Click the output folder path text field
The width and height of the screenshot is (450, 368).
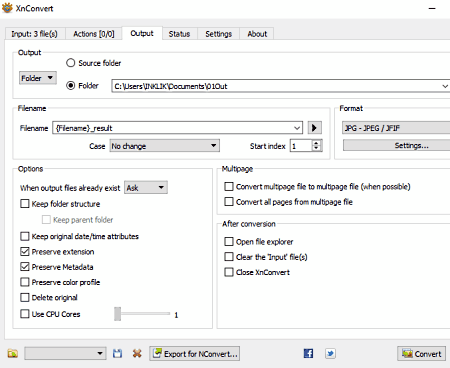[x=281, y=86]
